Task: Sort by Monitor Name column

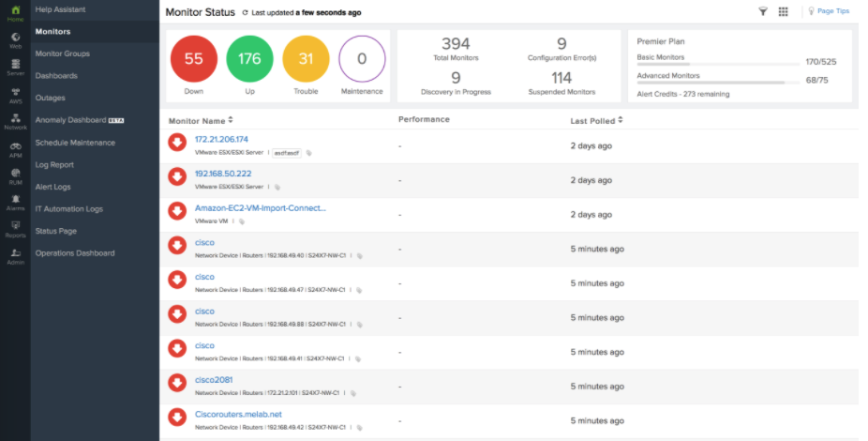Action: [x=201, y=120]
